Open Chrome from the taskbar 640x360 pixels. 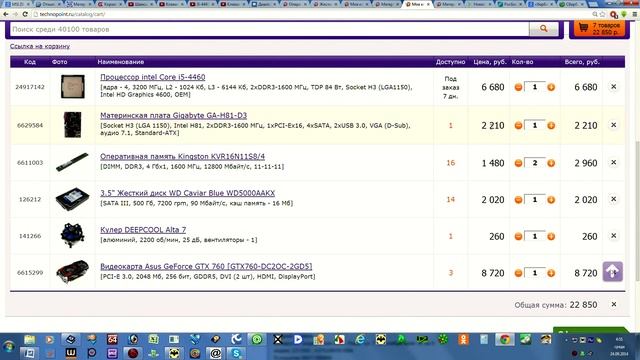505,339
